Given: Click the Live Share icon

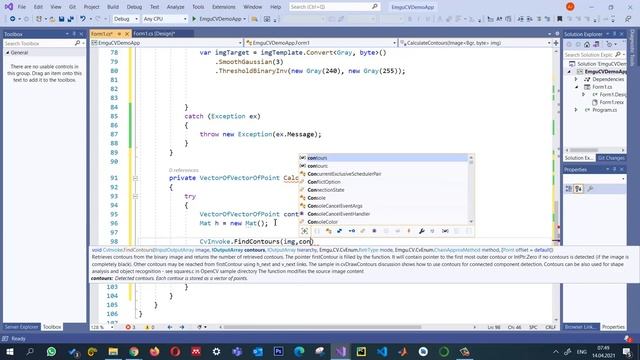Looking at the screenshot, I should click(x=628, y=19).
